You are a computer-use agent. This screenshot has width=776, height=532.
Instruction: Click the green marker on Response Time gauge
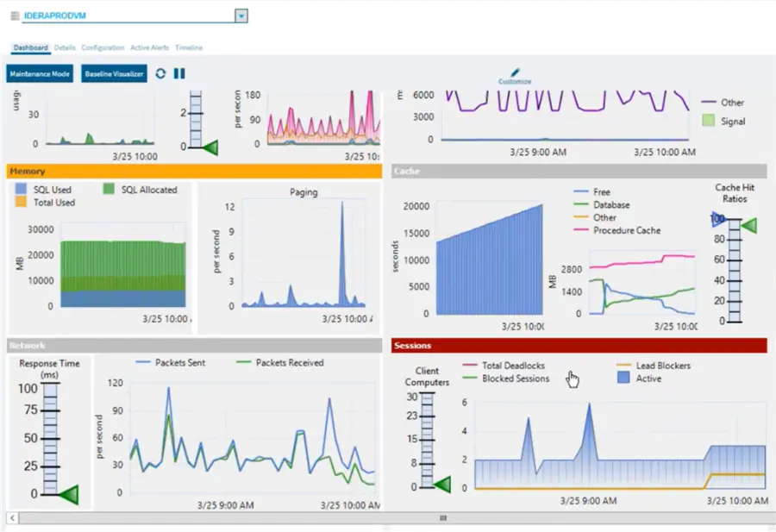68,494
